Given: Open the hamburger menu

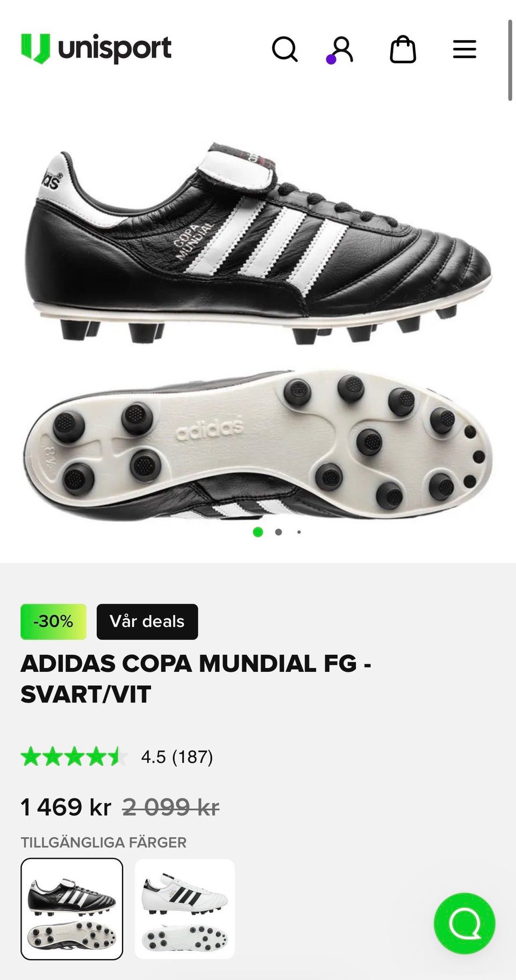Looking at the screenshot, I should [x=464, y=49].
